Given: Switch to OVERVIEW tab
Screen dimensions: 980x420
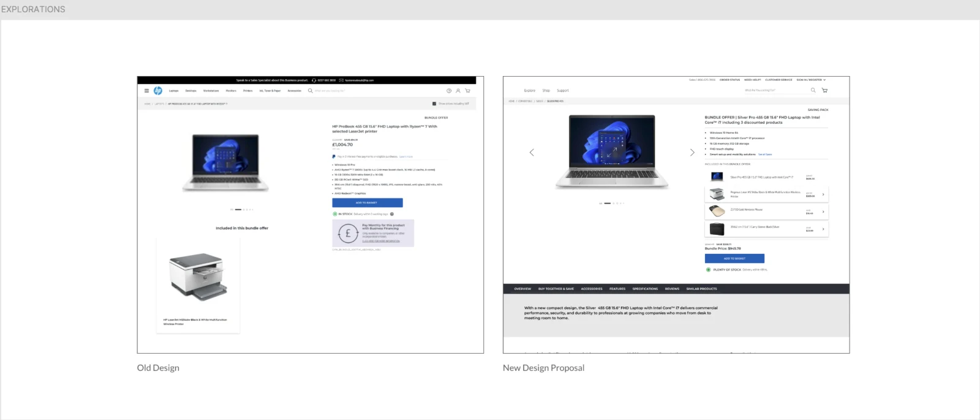Looking at the screenshot, I should pyautogui.click(x=522, y=289).
